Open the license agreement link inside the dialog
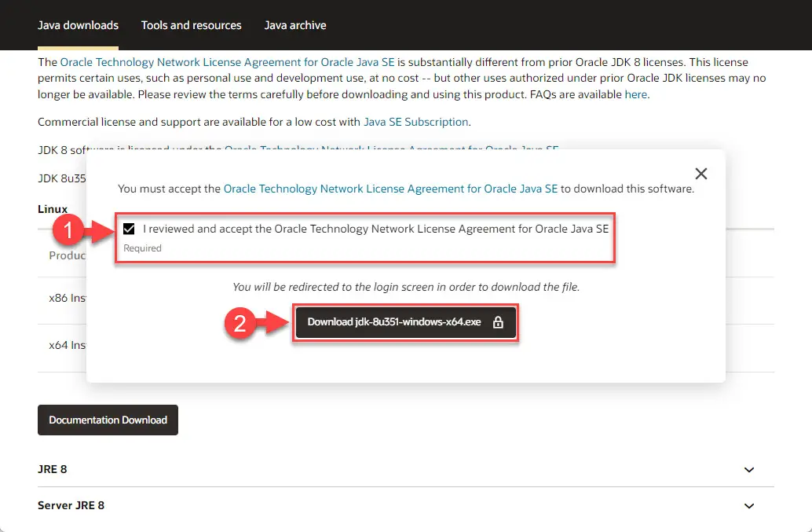812x532 pixels. (x=390, y=189)
